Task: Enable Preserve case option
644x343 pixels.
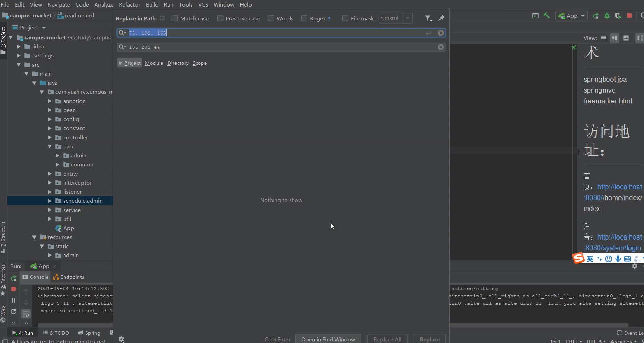Action: pos(220,18)
